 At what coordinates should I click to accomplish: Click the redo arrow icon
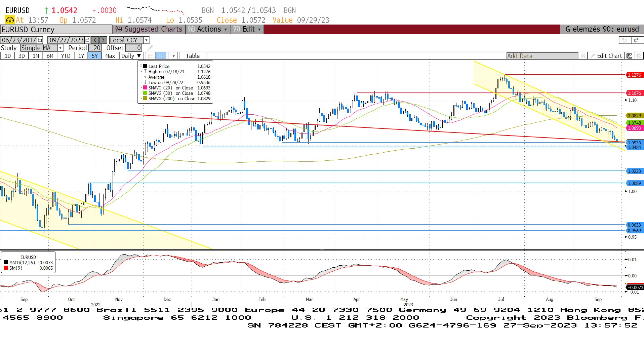[636, 40]
